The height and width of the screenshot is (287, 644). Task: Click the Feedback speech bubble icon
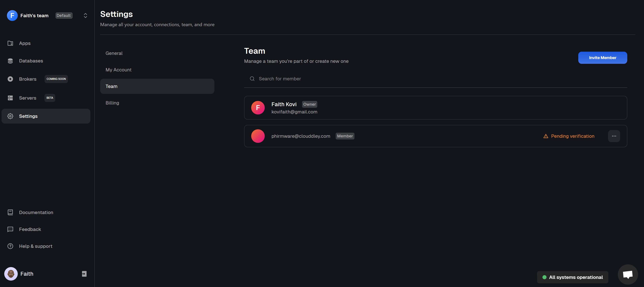[10, 229]
